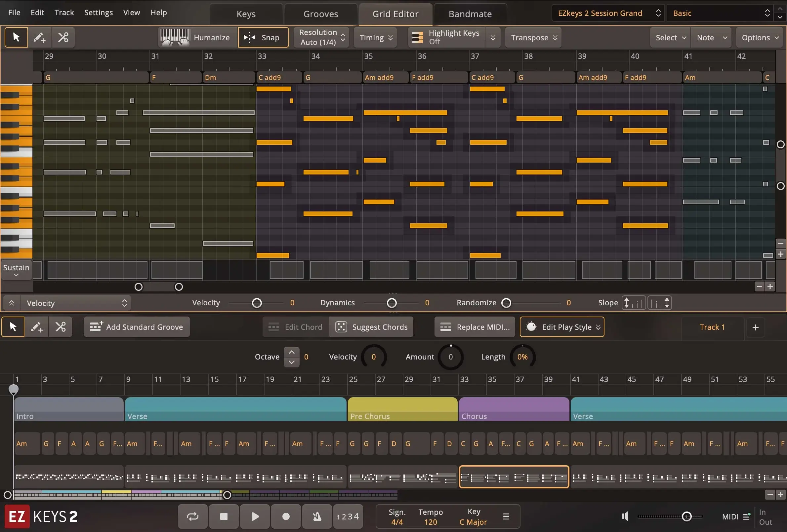Toggle the 1234 count-in button
Image resolution: width=787 pixels, height=532 pixels.
pyautogui.click(x=348, y=516)
